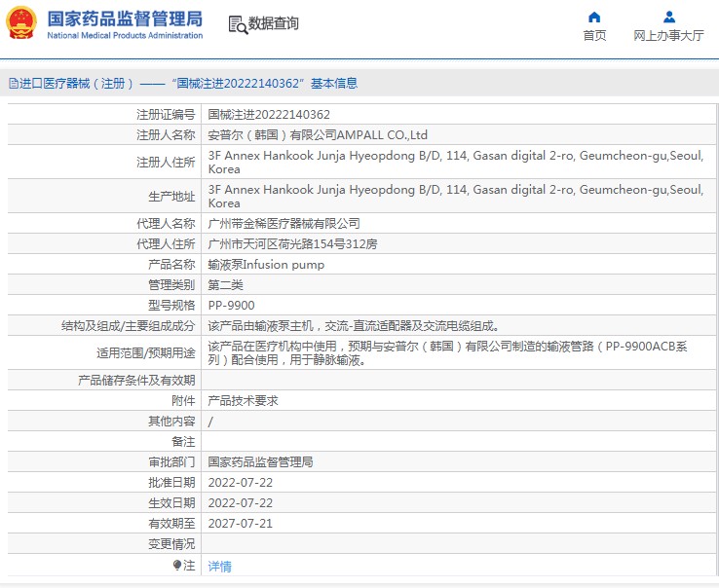
Task: Click the 注册证编号 row label
Action: (166, 114)
